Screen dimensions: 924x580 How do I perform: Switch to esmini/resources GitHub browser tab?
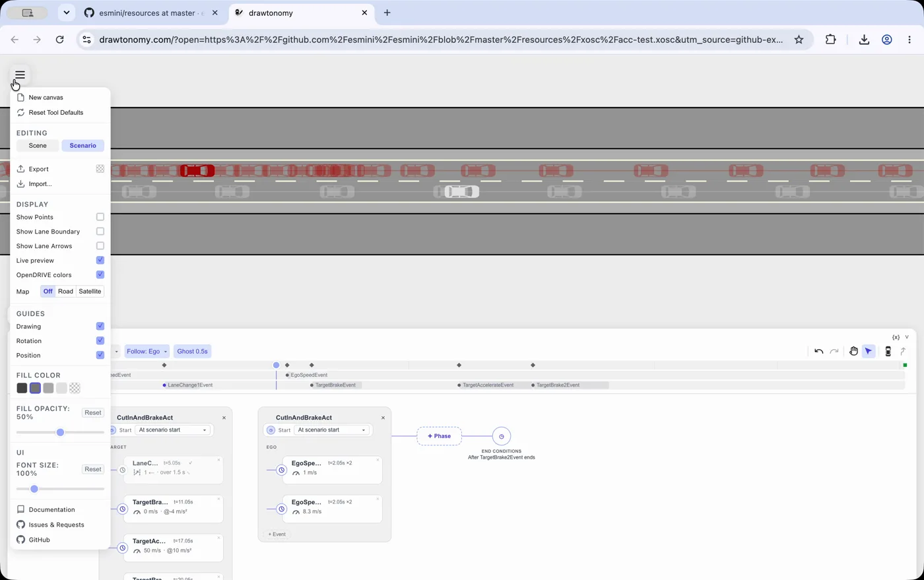(152, 13)
